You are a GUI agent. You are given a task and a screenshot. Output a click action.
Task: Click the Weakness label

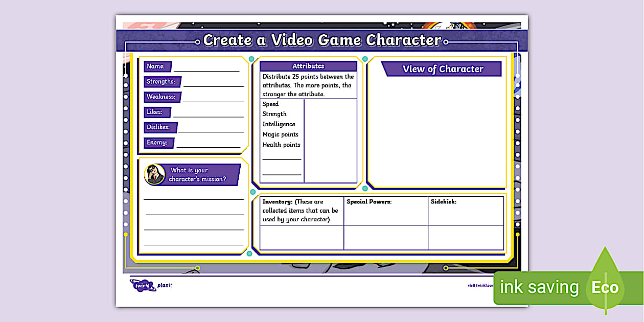click(x=161, y=97)
